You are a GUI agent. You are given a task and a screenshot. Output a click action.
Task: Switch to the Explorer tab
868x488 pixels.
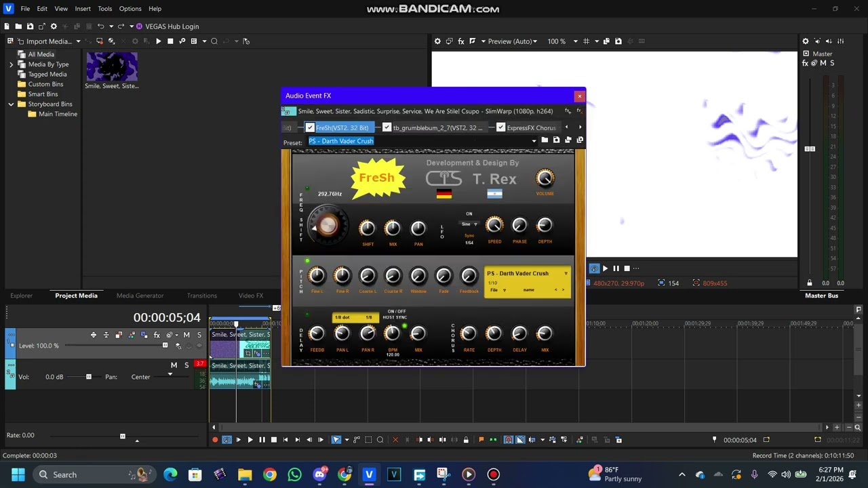point(21,296)
